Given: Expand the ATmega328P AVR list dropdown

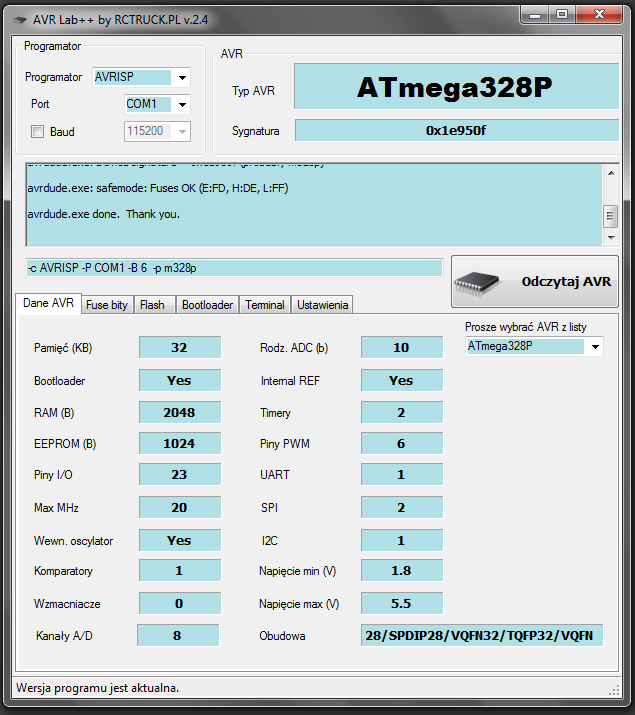Looking at the screenshot, I should [595, 347].
